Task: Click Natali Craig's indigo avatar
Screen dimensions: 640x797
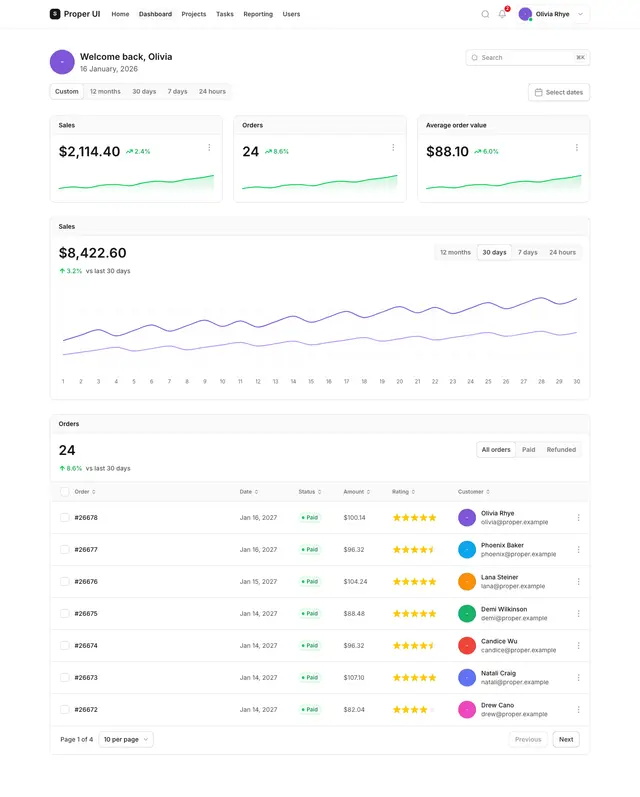Action: click(467, 678)
